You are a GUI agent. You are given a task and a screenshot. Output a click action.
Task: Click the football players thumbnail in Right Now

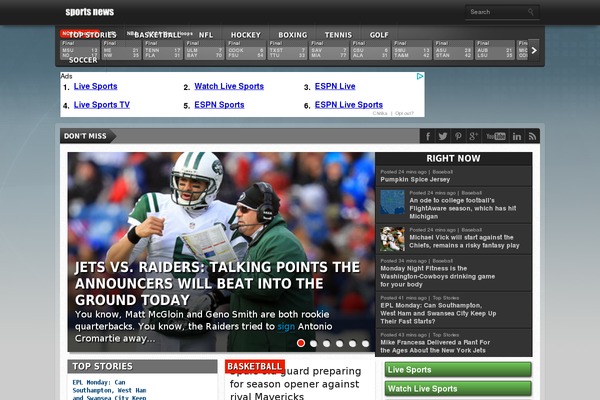392,239
